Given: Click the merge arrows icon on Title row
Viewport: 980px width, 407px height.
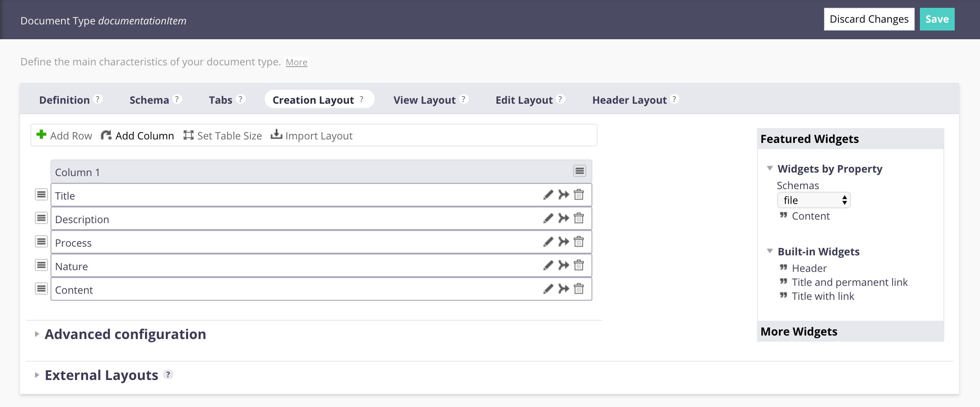Looking at the screenshot, I should (564, 195).
